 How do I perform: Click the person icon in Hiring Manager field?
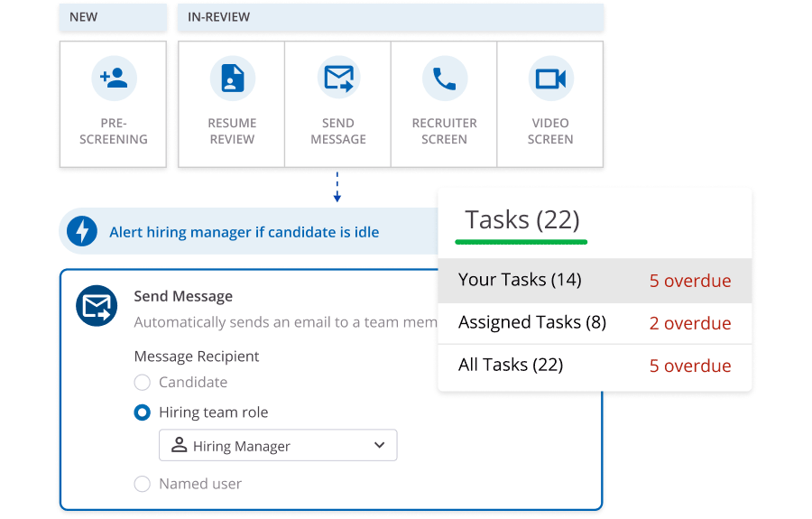click(x=179, y=445)
